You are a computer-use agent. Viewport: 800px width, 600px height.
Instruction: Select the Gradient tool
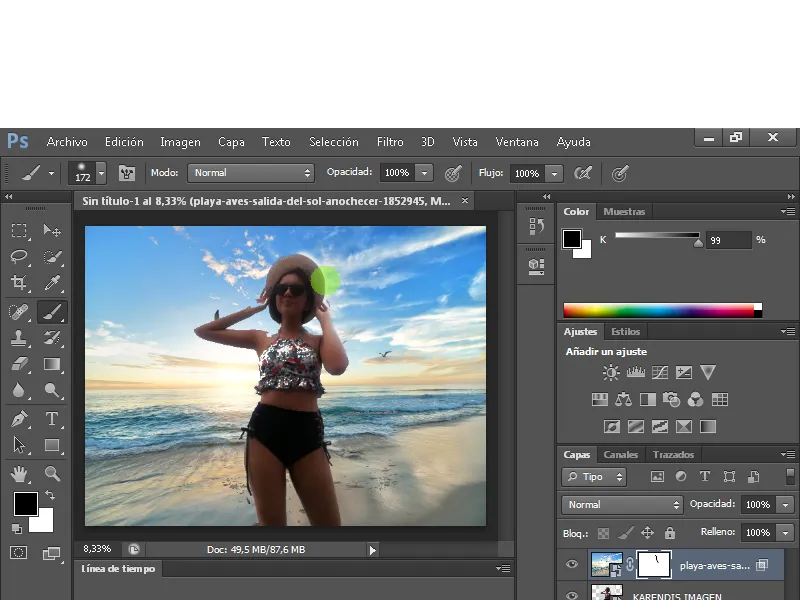pos(52,364)
